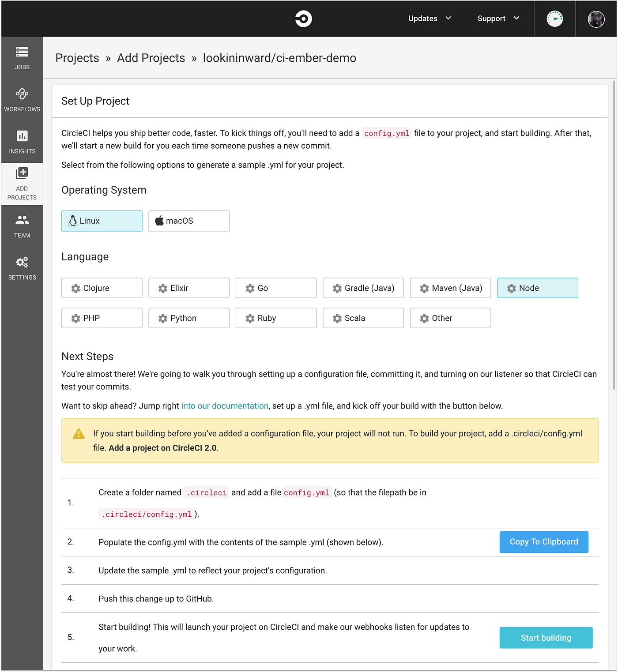The height and width of the screenshot is (672, 618).
Task: Switch the language to Python
Action: coord(188,318)
